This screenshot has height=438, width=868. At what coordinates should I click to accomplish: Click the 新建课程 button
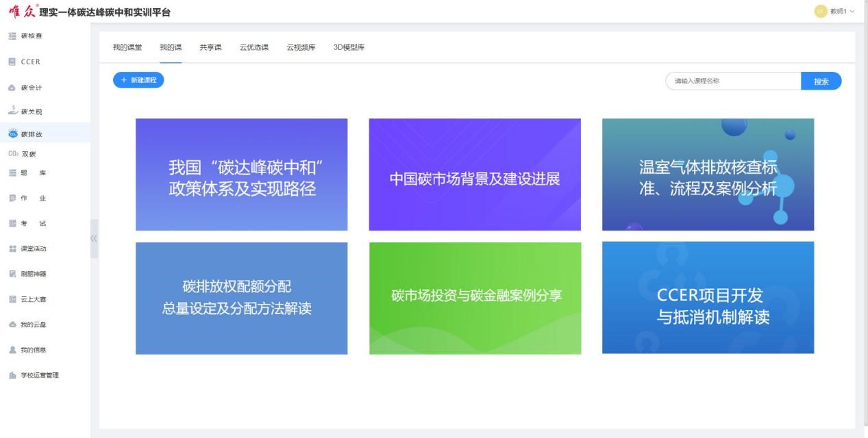click(x=138, y=80)
